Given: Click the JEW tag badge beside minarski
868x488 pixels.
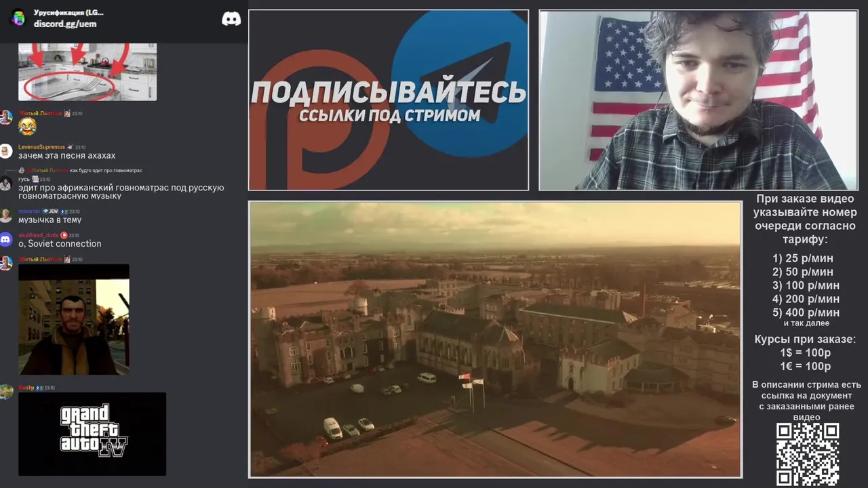Looking at the screenshot, I should click(51, 211).
